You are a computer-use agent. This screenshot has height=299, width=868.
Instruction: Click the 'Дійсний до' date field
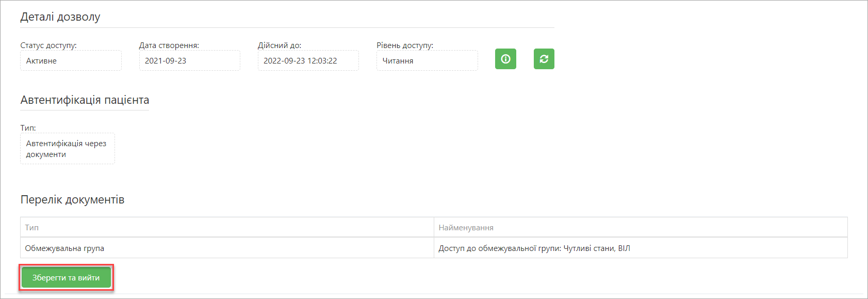(308, 60)
